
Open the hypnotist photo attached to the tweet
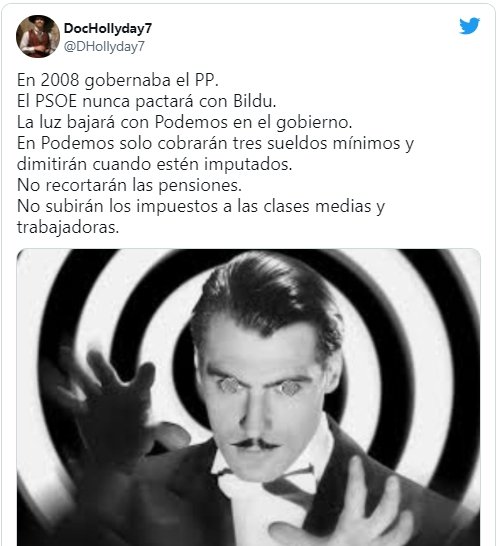click(x=249, y=397)
